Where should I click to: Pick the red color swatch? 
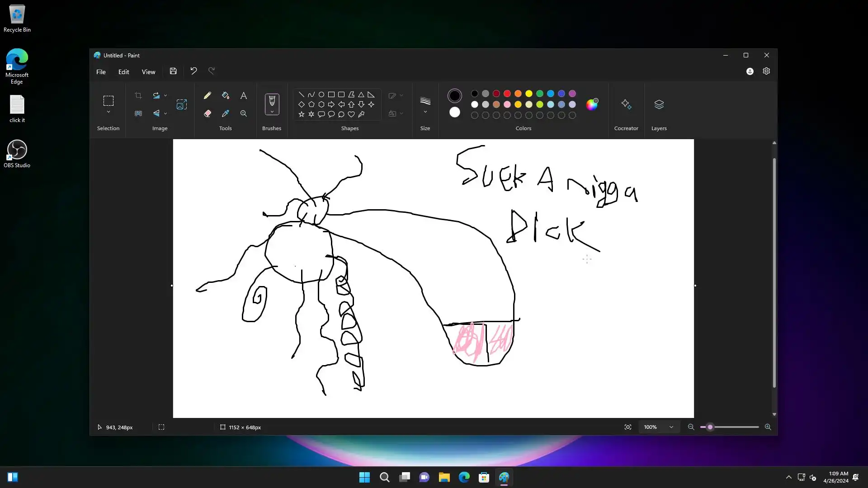507,94
